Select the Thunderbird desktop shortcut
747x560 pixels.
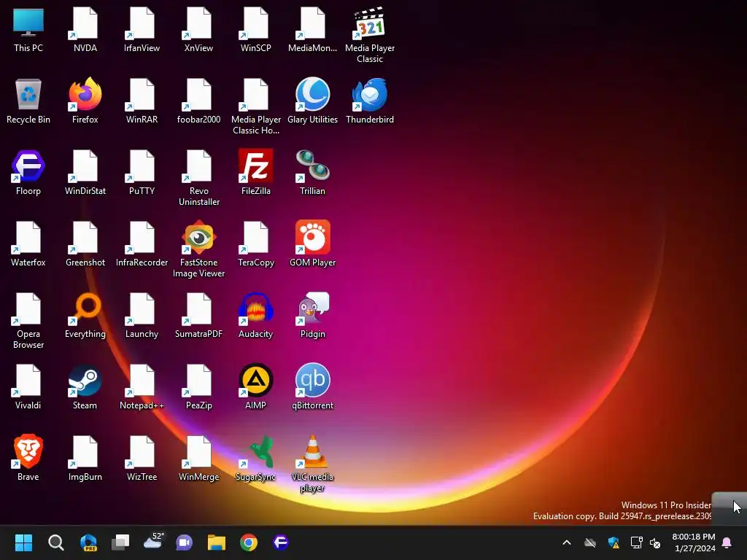tap(370, 101)
